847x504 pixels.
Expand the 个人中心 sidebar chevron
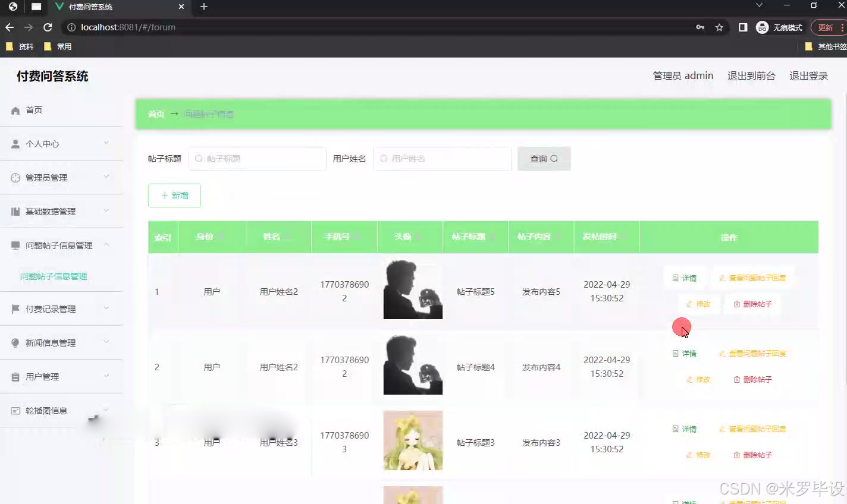pos(106,143)
